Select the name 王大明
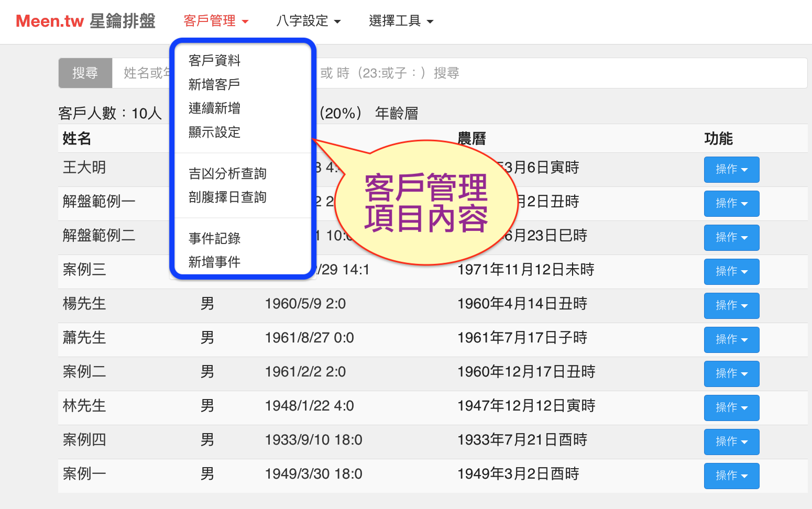Screen dimensions: 812x509 [x=84, y=167]
